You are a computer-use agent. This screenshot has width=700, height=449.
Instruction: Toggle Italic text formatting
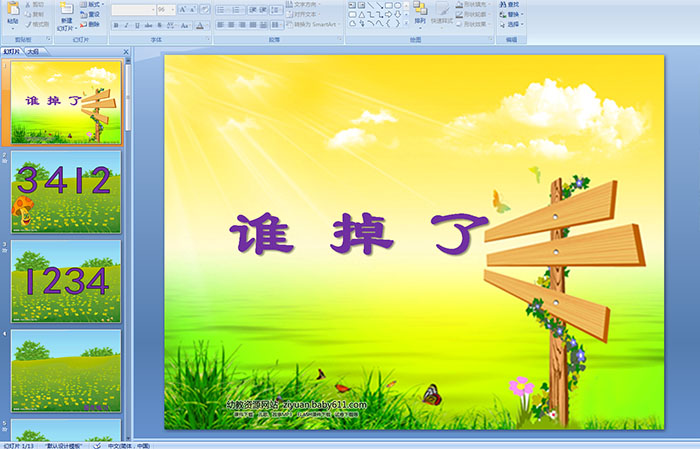125,25
